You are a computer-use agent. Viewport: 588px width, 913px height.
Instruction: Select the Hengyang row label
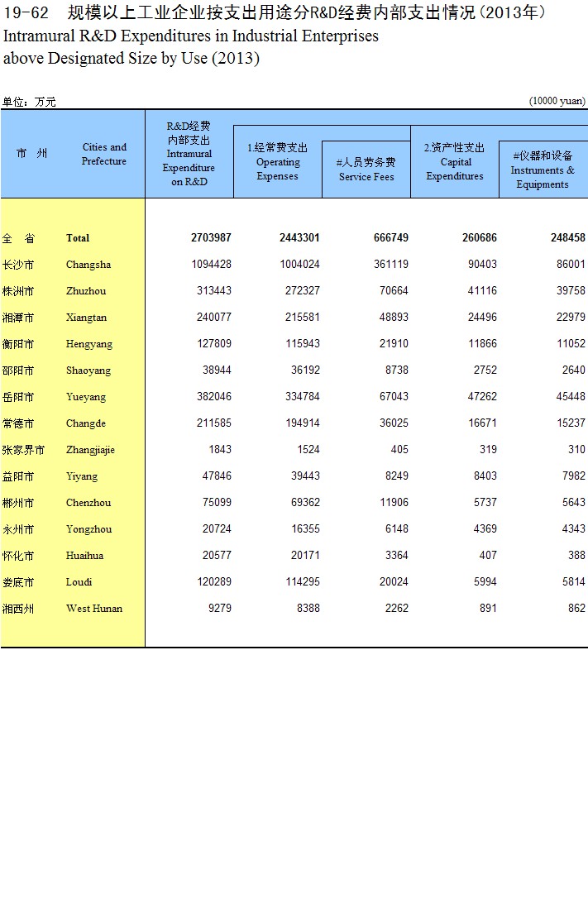tap(89, 344)
